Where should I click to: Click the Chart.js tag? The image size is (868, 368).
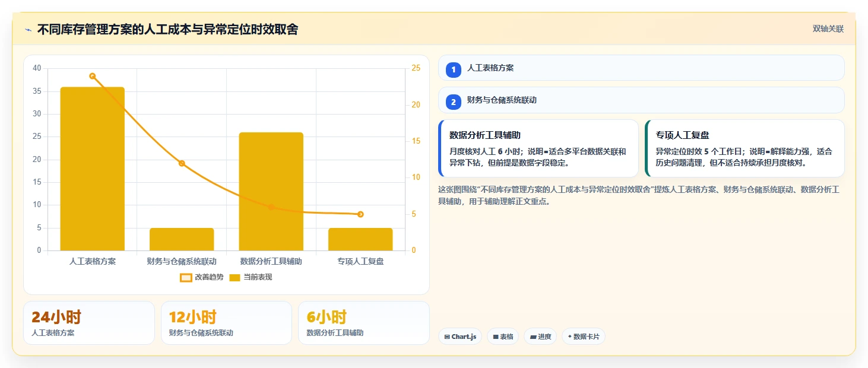[460, 337]
